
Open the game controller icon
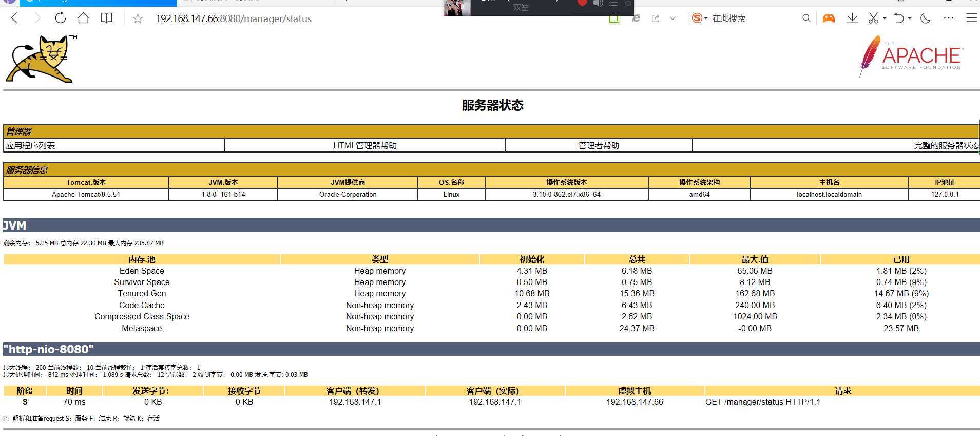tap(829, 18)
